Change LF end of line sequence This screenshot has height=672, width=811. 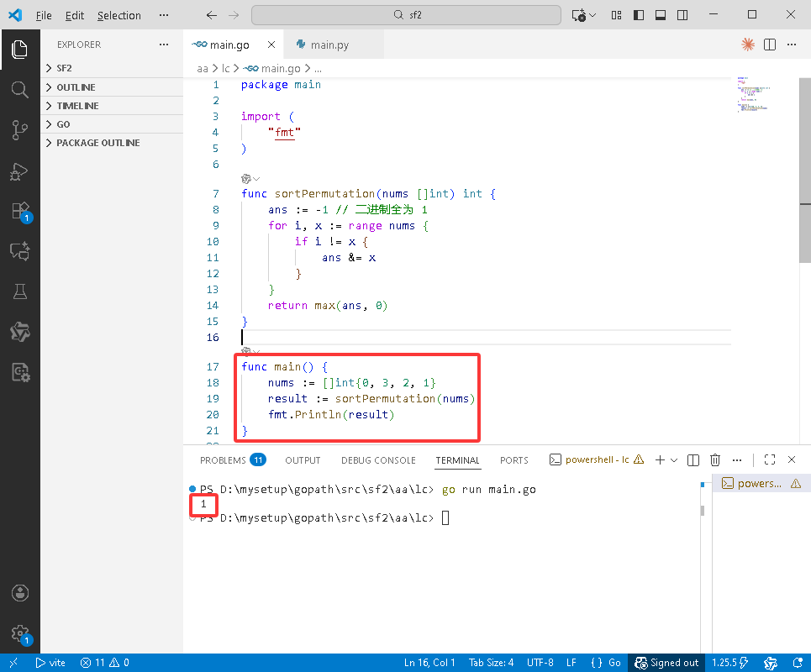coord(571,663)
